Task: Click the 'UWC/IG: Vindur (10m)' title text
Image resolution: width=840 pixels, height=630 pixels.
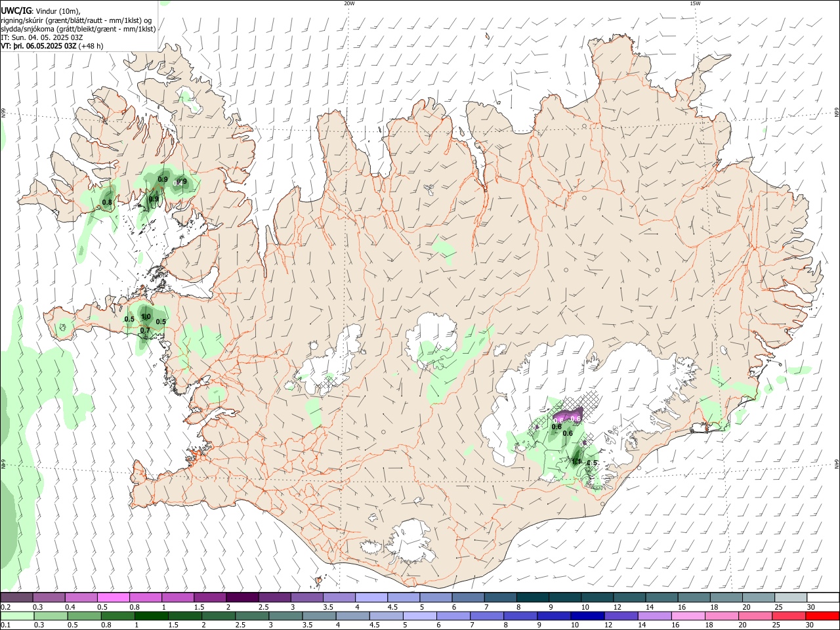Action: (41, 11)
